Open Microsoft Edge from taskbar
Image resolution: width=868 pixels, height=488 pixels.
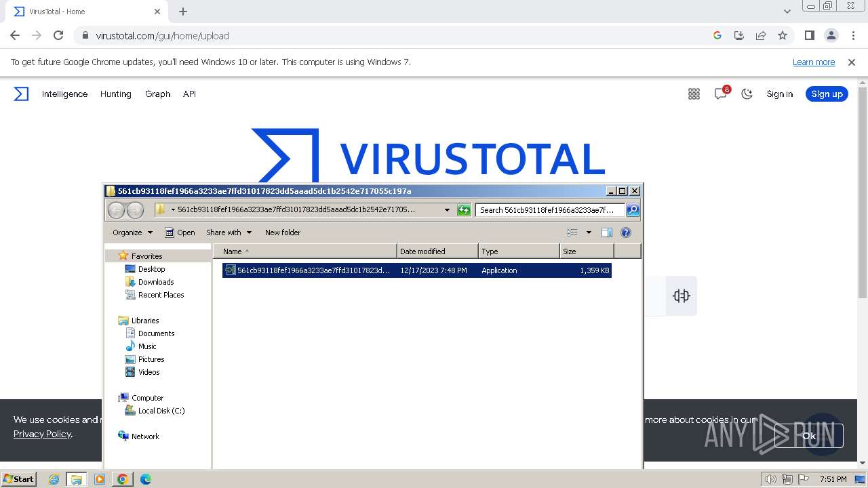tap(145, 479)
